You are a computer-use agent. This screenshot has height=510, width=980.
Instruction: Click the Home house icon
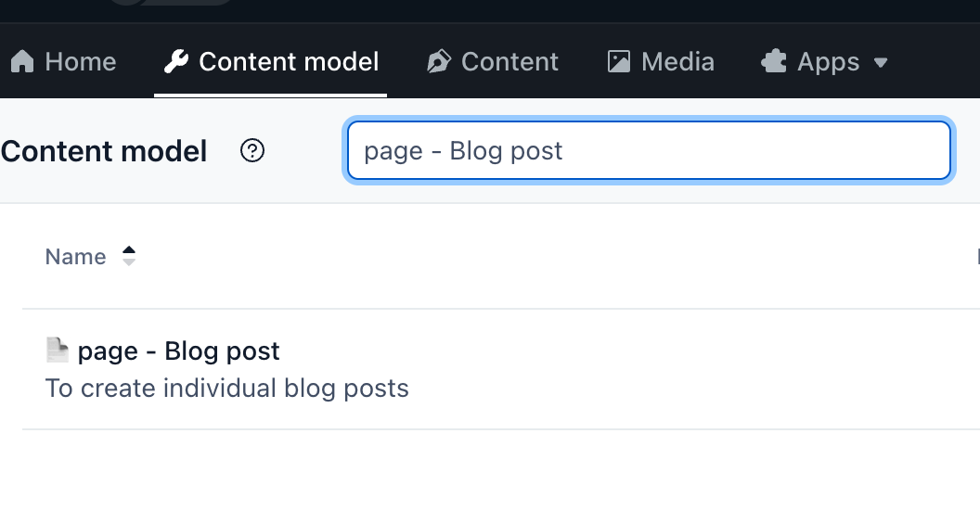[21, 62]
